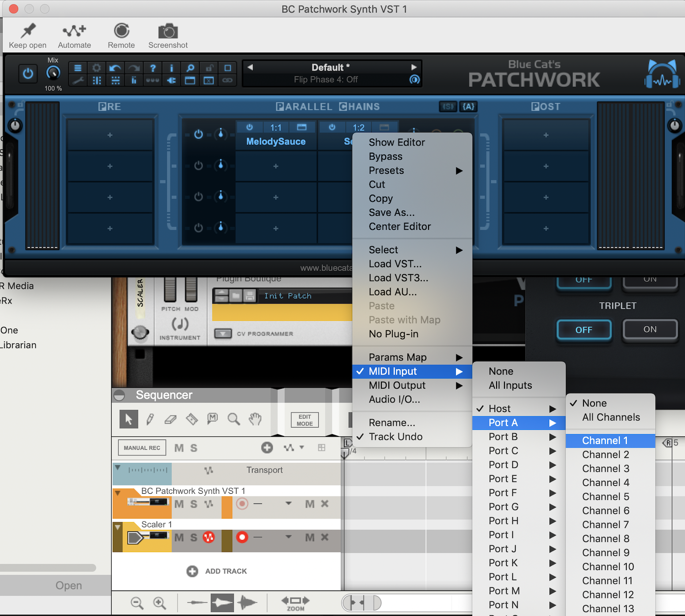
Task: Click the sequencer zoom in magnifier
Action: pyautogui.click(x=159, y=603)
